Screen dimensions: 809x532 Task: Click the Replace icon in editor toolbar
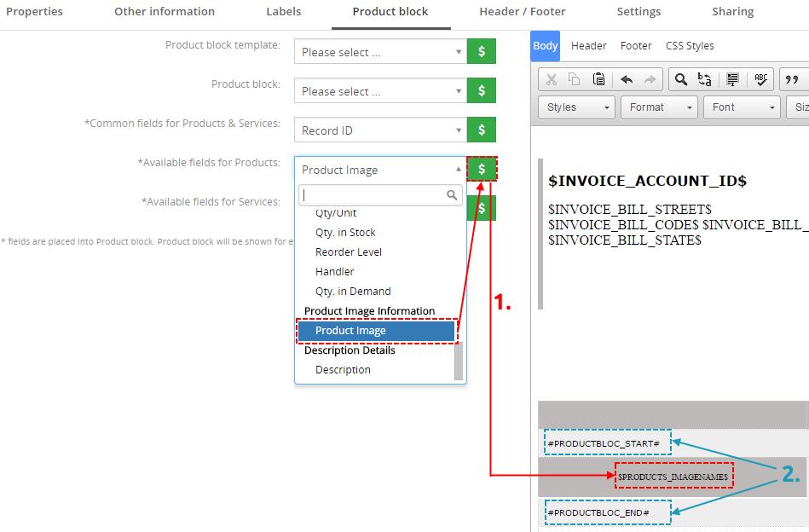coord(704,79)
